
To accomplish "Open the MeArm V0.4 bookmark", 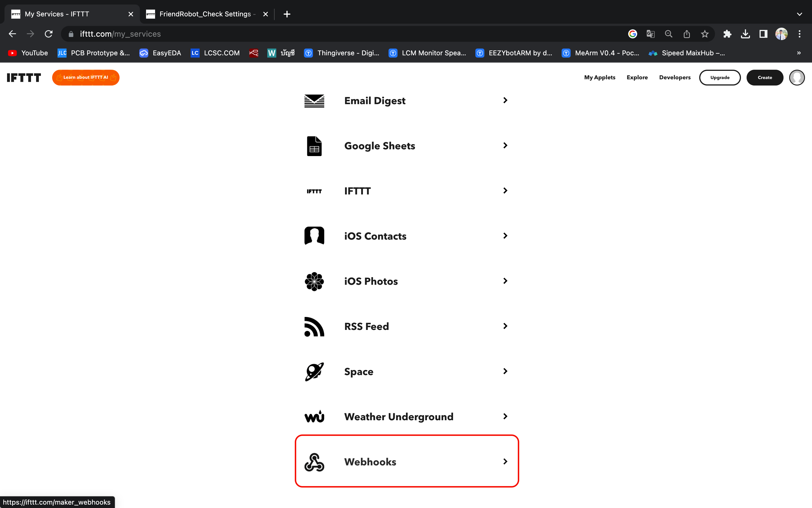I will [600, 53].
